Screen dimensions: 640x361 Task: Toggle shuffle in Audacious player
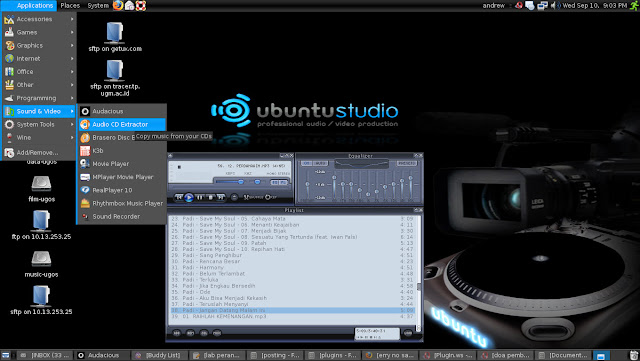(x=253, y=197)
